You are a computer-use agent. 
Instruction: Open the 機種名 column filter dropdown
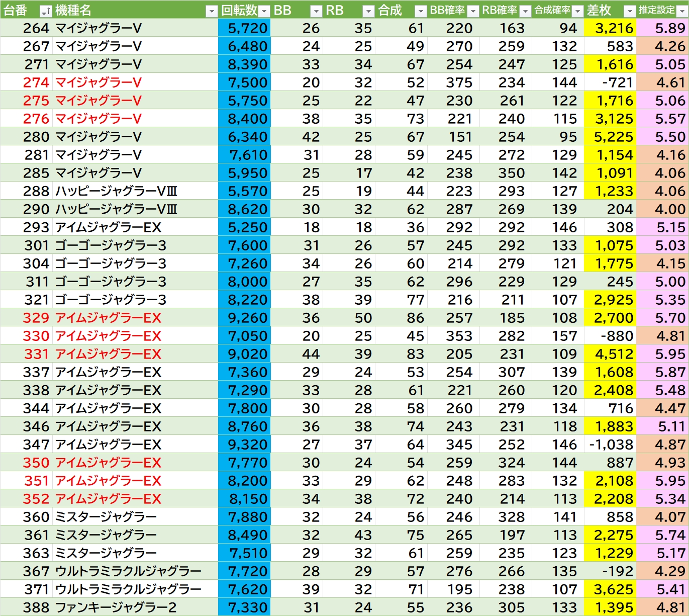pyautogui.click(x=212, y=11)
